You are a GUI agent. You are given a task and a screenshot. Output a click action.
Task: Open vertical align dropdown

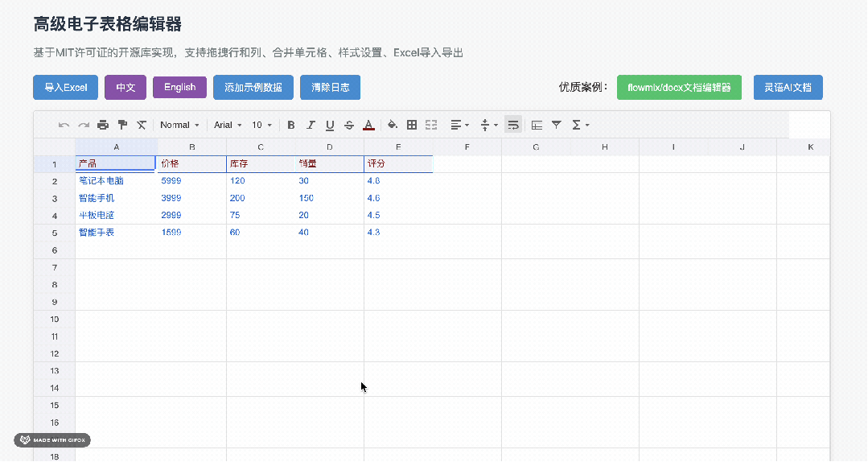pos(489,126)
